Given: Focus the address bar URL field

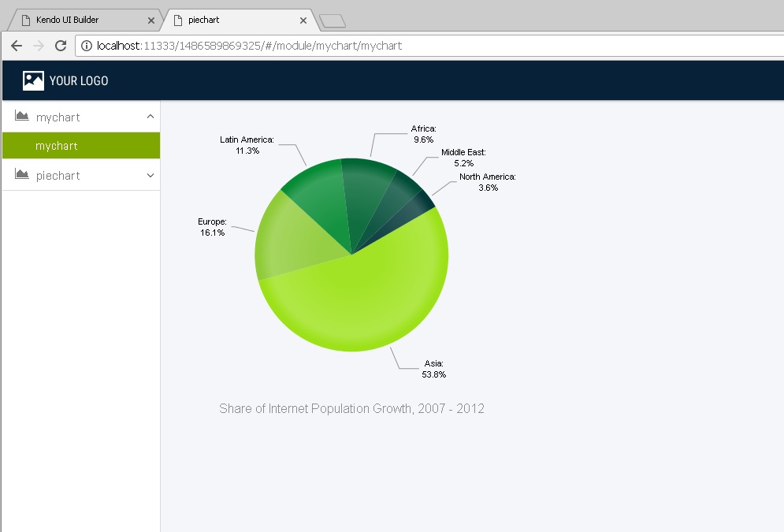Looking at the screenshot, I should [x=430, y=46].
